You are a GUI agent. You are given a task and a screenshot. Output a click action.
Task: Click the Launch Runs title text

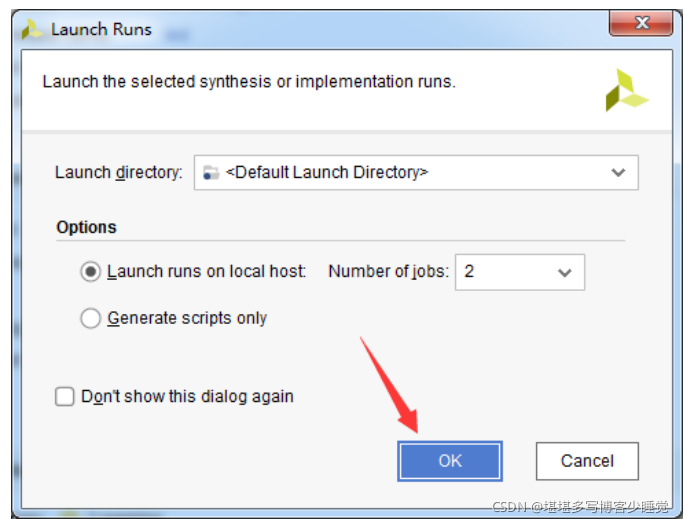[101, 29]
